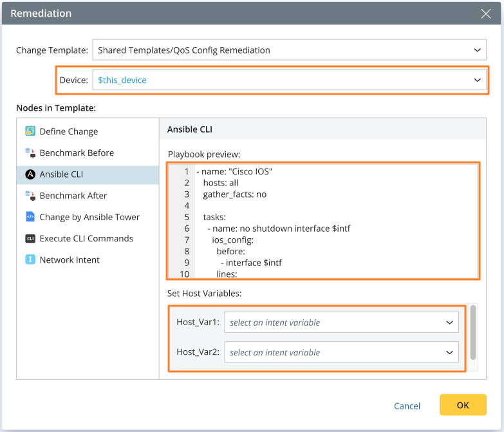Click the Change by Ansible Tower icon
The image size is (504, 432).
click(x=30, y=217)
